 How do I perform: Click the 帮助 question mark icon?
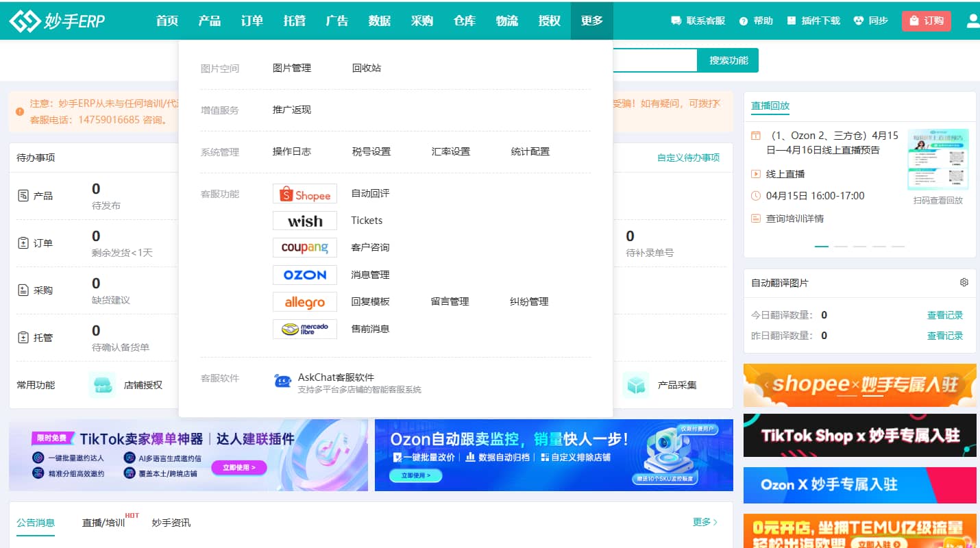(x=744, y=21)
